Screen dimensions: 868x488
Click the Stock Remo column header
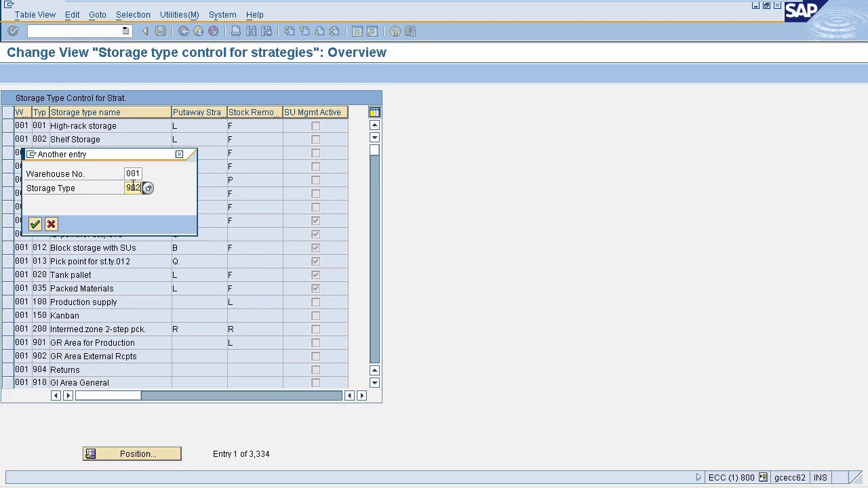(x=254, y=113)
